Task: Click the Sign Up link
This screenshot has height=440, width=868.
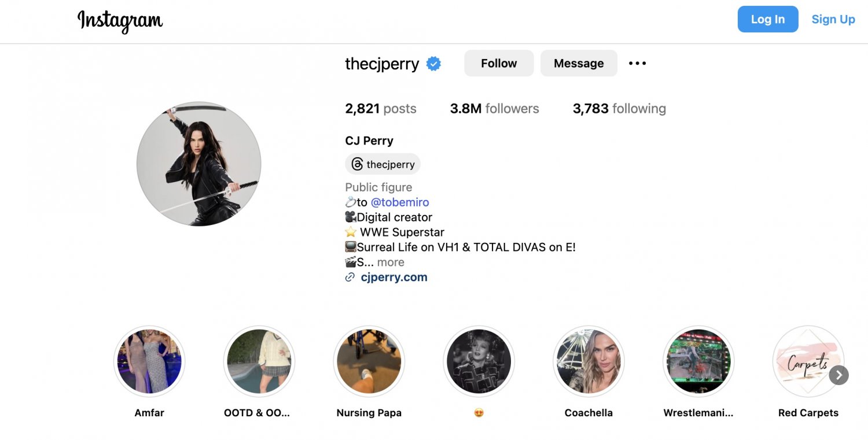Action: (833, 19)
